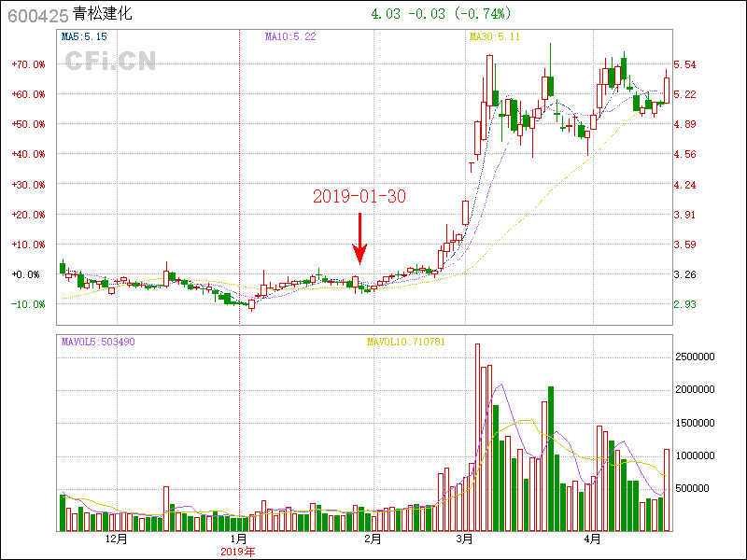The height and width of the screenshot is (560, 747).
Task: Click the CFi.CN watermark logo
Action: pos(109,62)
